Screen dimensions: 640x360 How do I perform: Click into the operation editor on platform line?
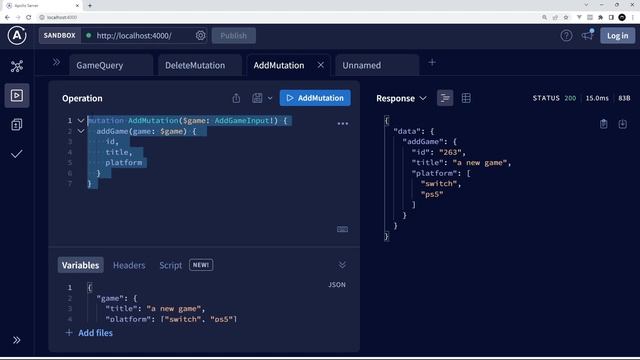124,162
